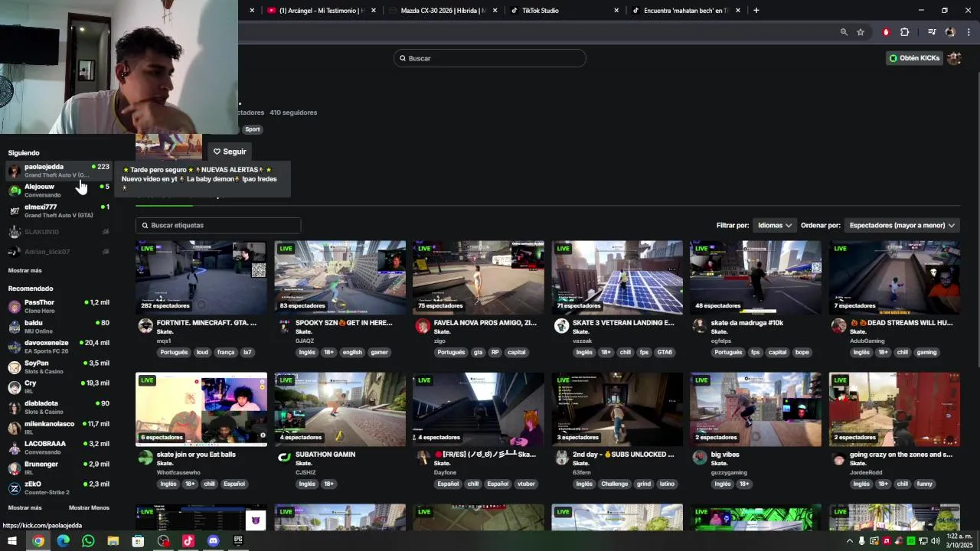
Task: Close the TikTok Studio tab
Action: [616, 11]
